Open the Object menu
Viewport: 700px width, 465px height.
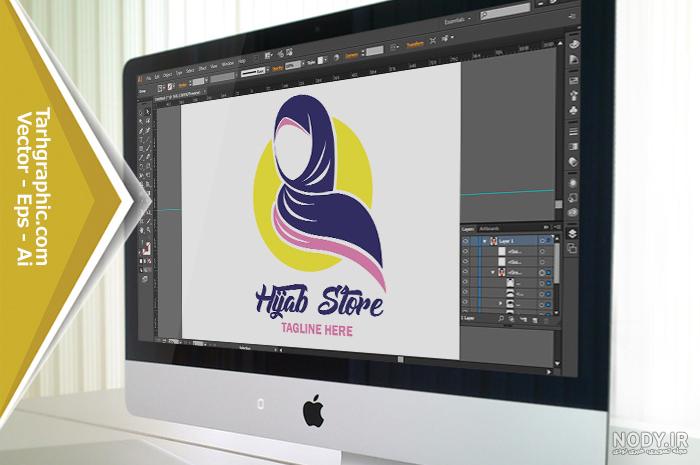[167, 75]
